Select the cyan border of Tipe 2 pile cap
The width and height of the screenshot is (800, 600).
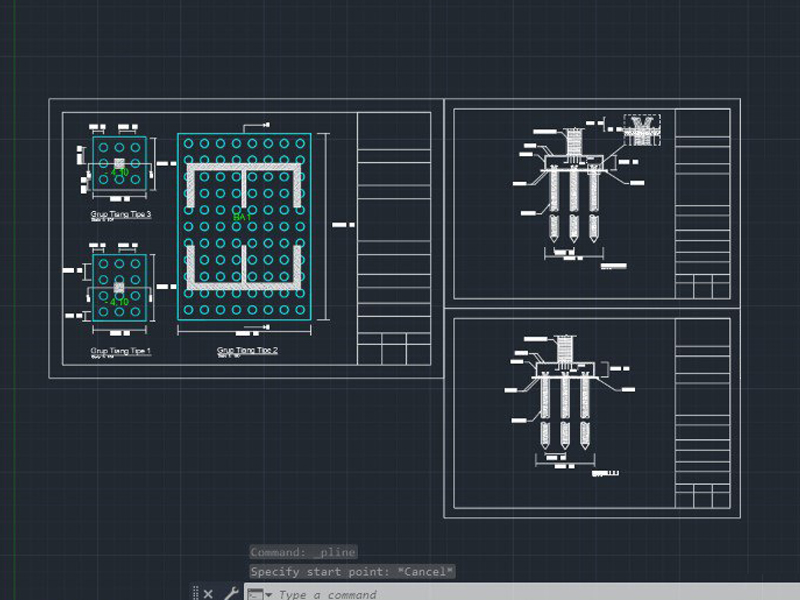179,230
